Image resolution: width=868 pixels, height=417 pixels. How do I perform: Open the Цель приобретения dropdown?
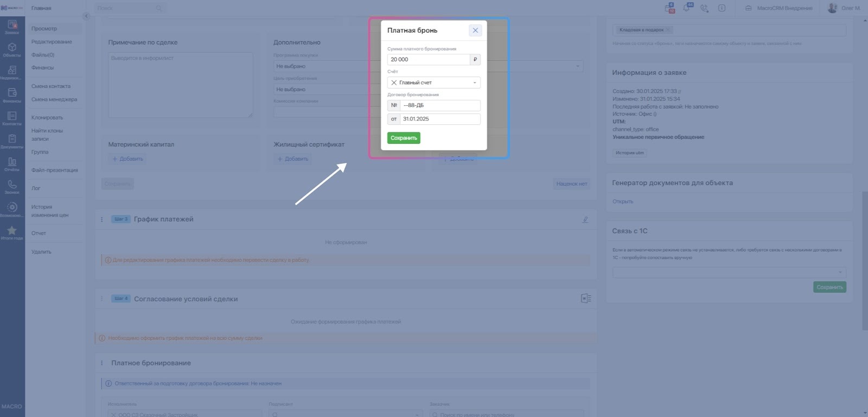(325, 89)
